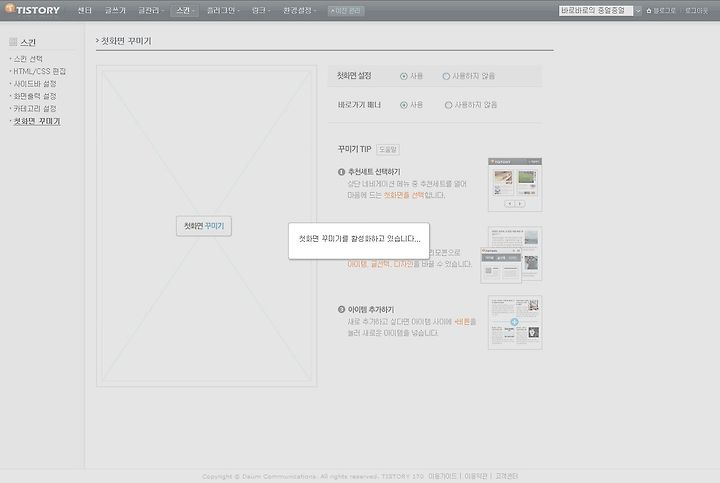
Task: Click the 이용가이드 footer link
Action: (x=442, y=476)
